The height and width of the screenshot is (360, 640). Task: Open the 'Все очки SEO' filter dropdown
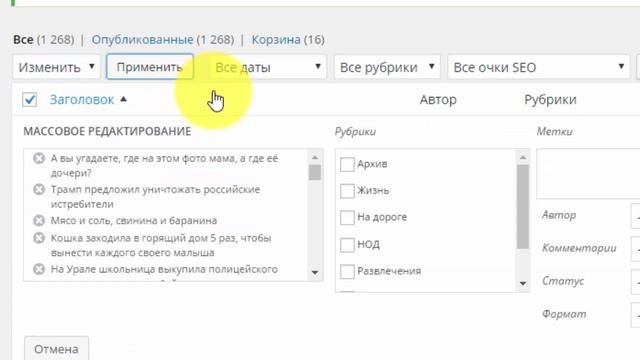point(539,67)
